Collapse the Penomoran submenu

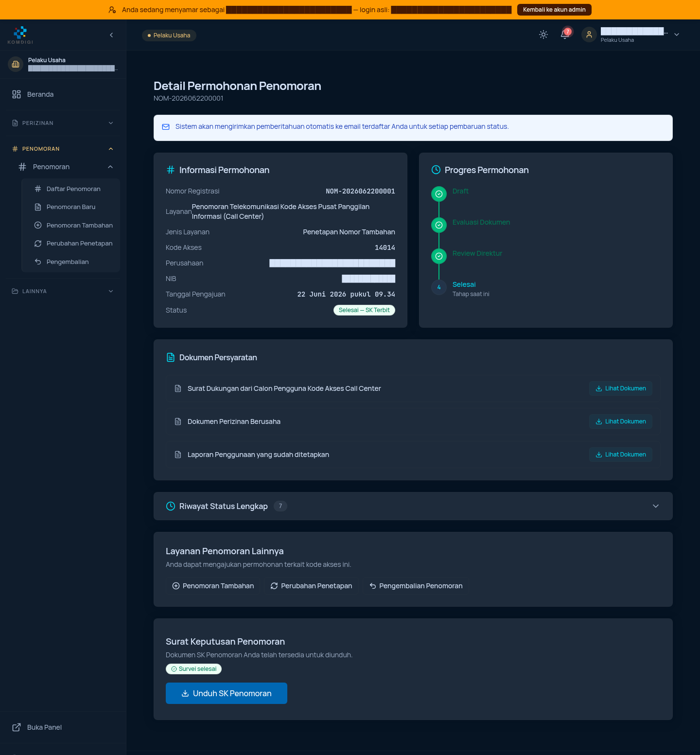(67, 167)
